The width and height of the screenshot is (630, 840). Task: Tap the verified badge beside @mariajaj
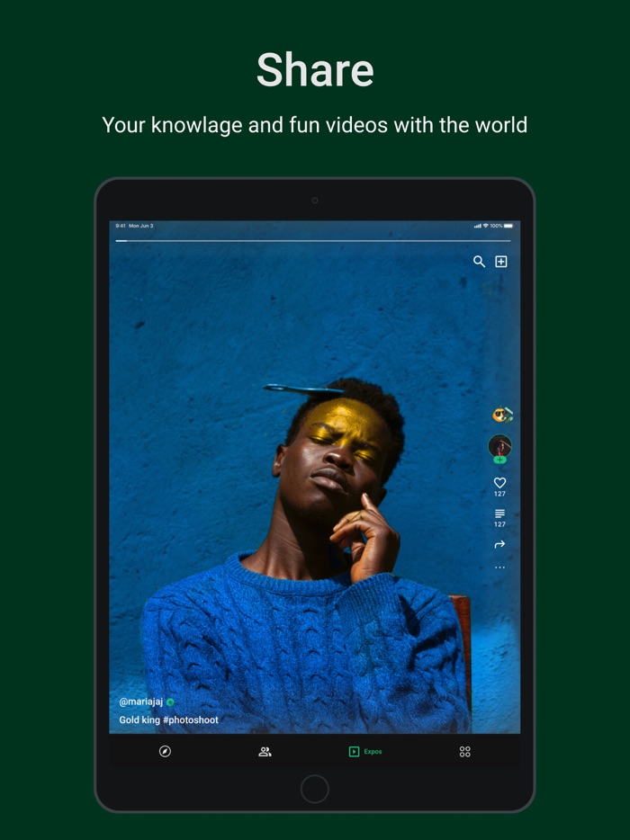click(170, 702)
